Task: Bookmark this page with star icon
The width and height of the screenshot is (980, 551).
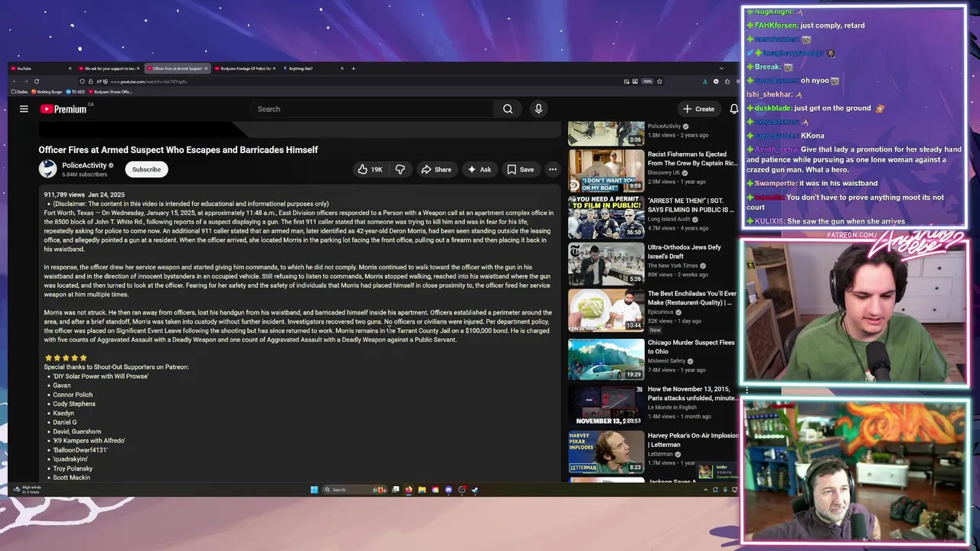Action: (x=659, y=81)
